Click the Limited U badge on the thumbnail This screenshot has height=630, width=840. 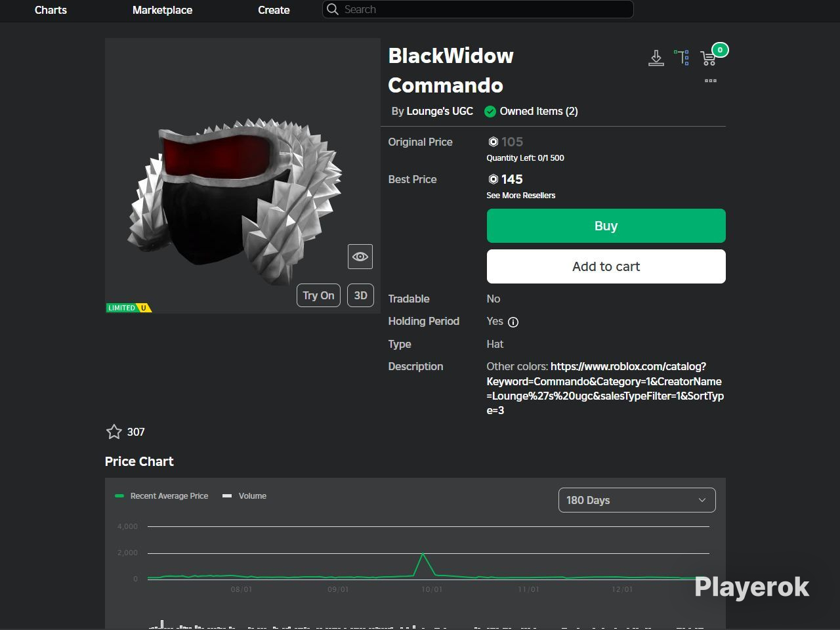[x=129, y=308]
